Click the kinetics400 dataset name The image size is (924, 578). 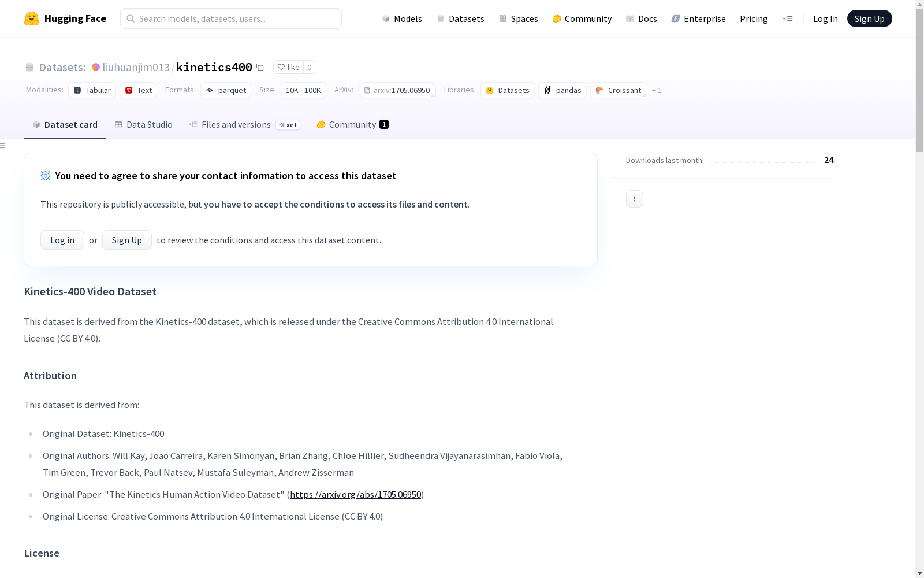[214, 67]
